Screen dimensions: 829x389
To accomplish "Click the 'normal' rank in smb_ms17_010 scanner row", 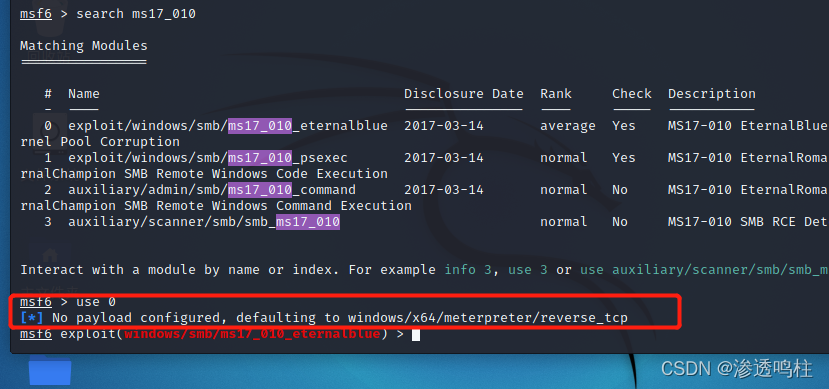I will (564, 222).
